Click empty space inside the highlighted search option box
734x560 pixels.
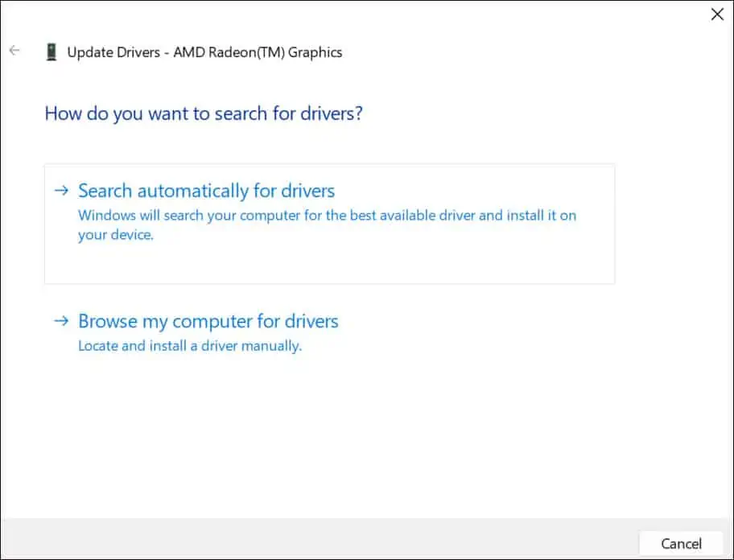point(328,265)
